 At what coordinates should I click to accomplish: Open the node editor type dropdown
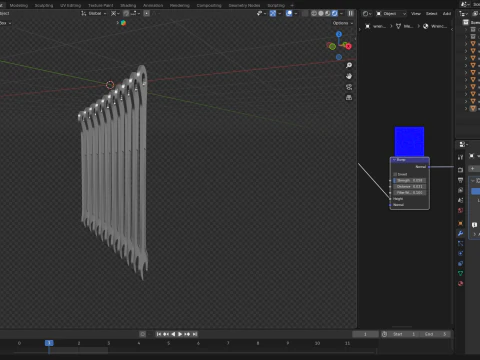367,13
